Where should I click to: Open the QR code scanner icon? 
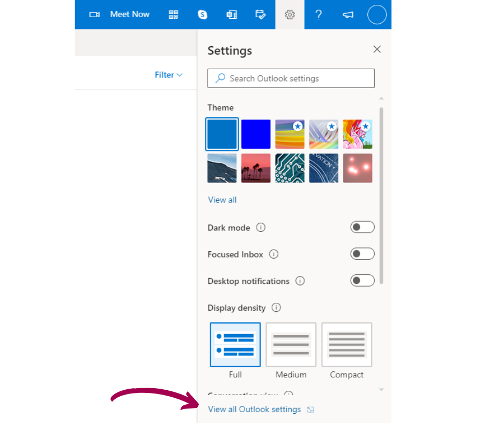coord(173,14)
